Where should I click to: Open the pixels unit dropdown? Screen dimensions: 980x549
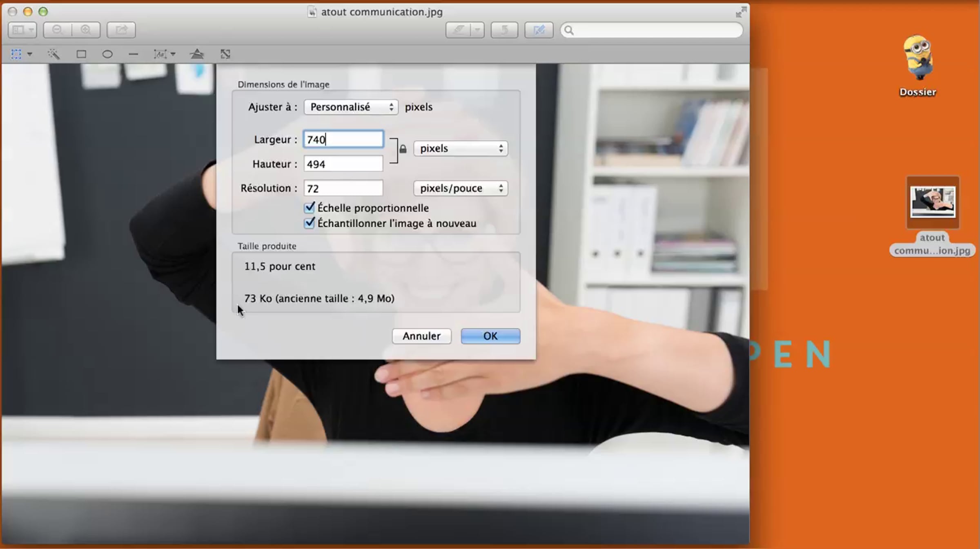click(461, 149)
